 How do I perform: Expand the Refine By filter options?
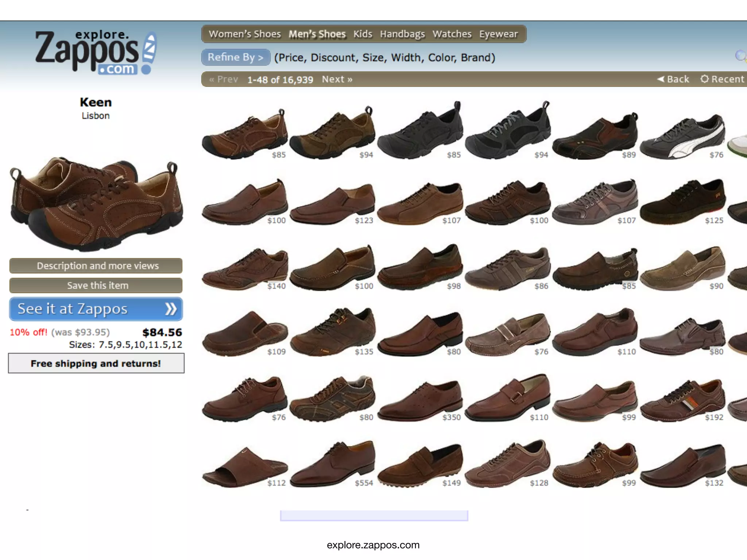[x=236, y=57]
